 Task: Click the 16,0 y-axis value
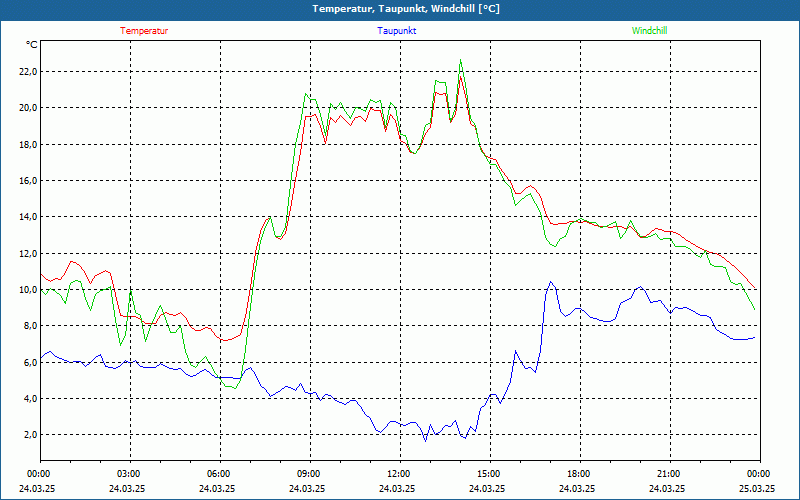(x=28, y=181)
